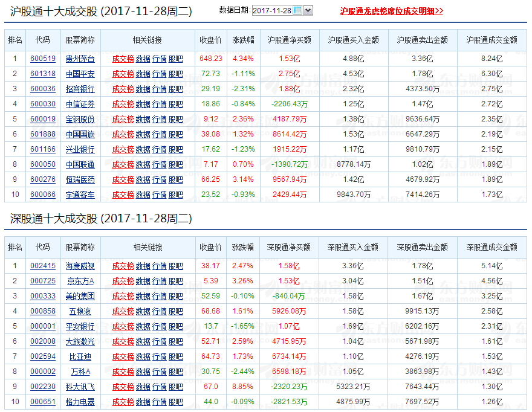This screenshot has height=412, width=532.
Task: Open the calendar icon in date field
Action: (297, 10)
